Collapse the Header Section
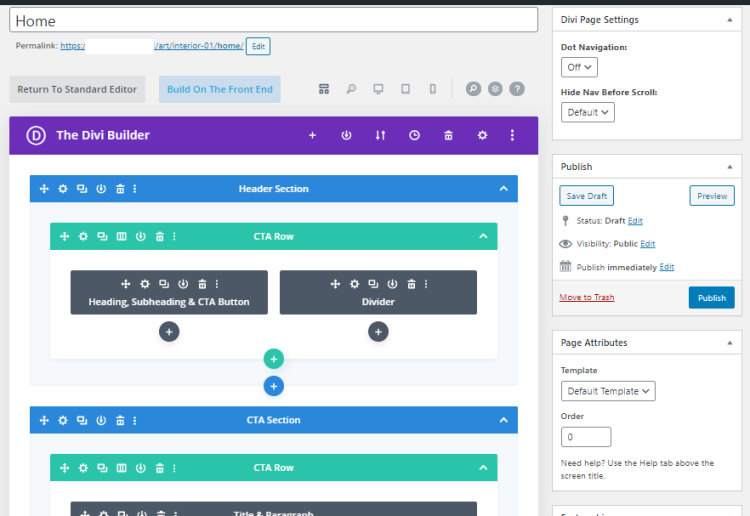The height and width of the screenshot is (516, 750). tap(504, 189)
